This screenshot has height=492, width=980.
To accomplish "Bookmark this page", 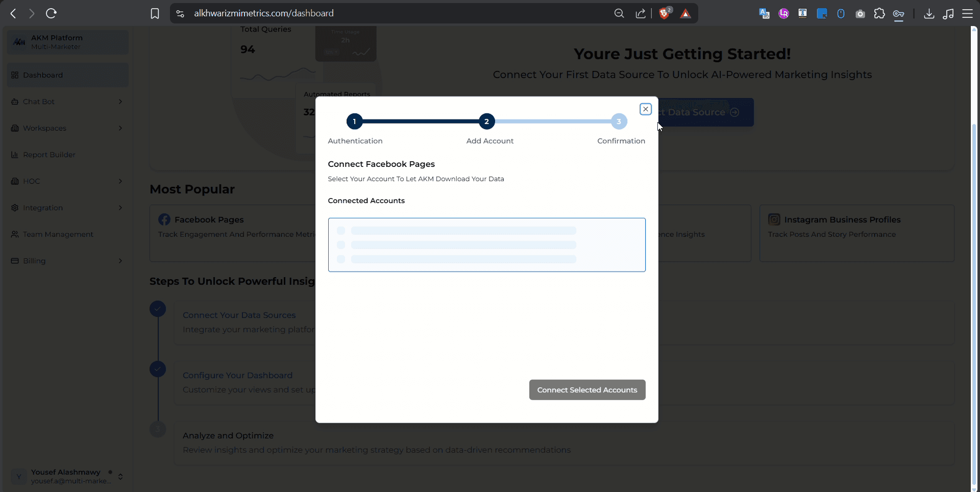I will [155, 14].
